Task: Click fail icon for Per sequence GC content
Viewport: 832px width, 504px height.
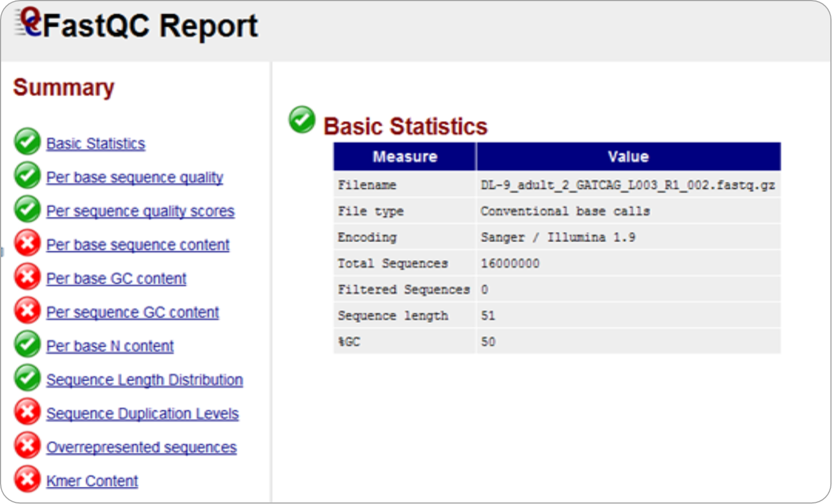Action: point(28,310)
